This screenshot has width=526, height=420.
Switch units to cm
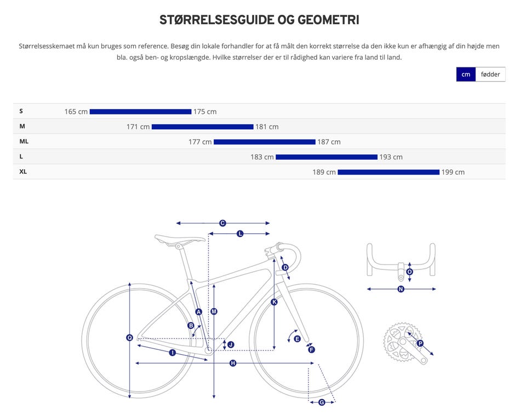(x=466, y=74)
